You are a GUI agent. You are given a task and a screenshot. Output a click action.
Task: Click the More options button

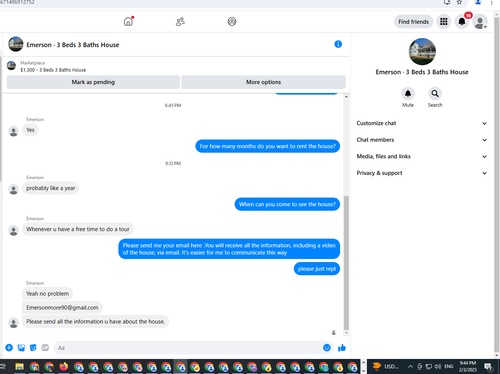tap(263, 82)
